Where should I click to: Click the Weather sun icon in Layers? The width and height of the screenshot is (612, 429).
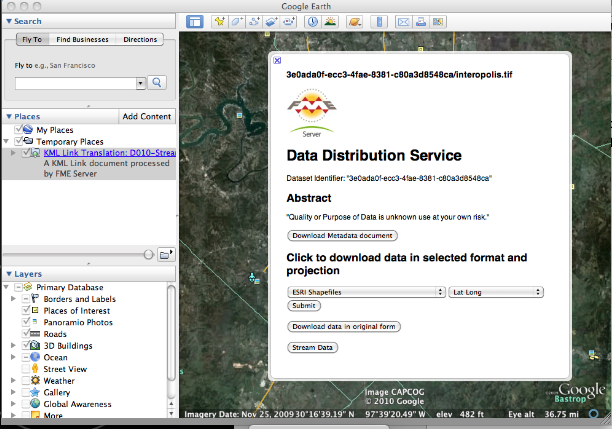pyautogui.click(x=35, y=380)
